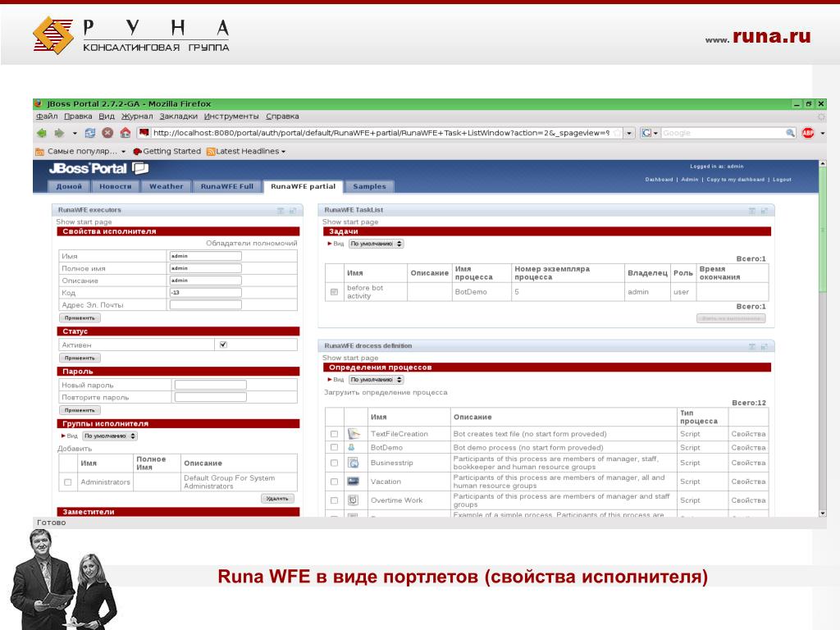Screen dimensions: 840x630
Task: Click the TextFileCreation process icon
Action: tap(353, 434)
